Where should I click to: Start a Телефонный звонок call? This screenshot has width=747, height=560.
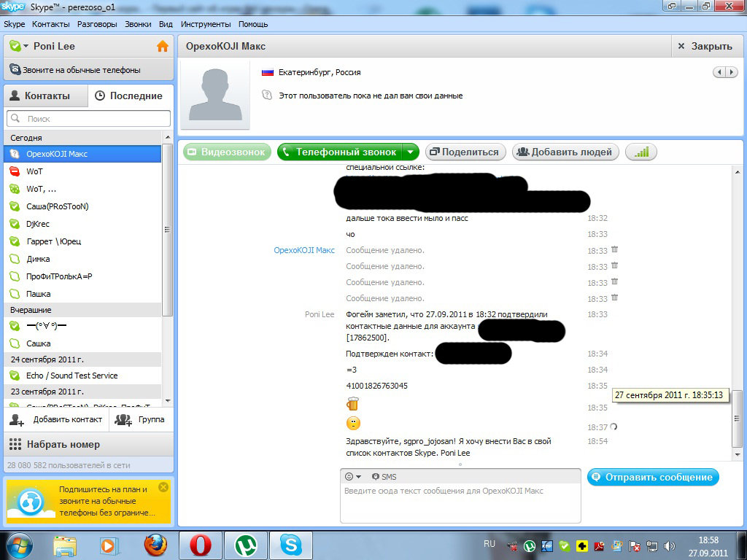point(340,152)
